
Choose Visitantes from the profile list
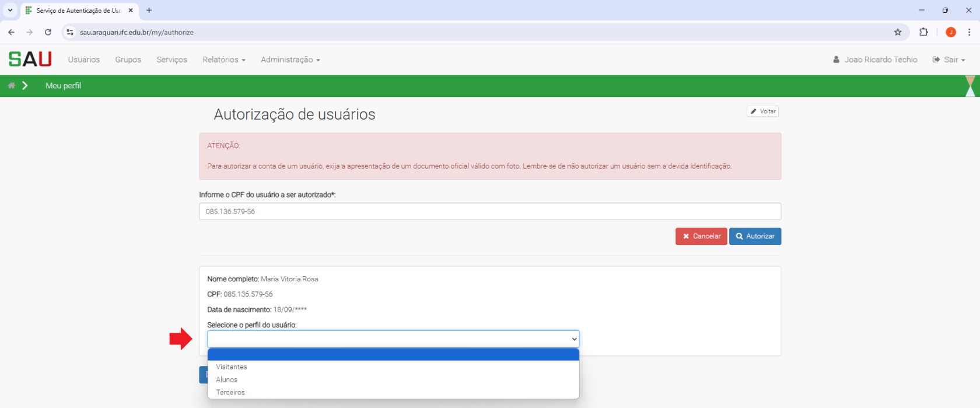(x=232, y=367)
